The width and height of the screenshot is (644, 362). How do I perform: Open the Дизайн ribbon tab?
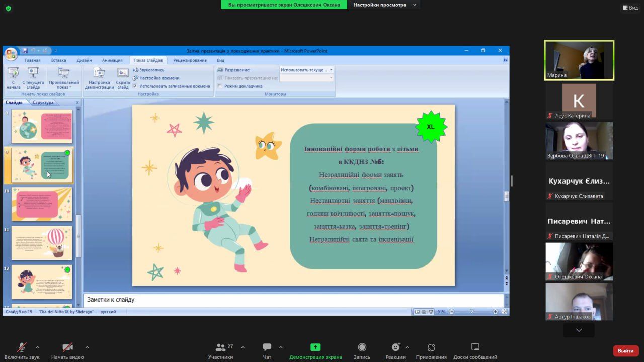(x=84, y=60)
